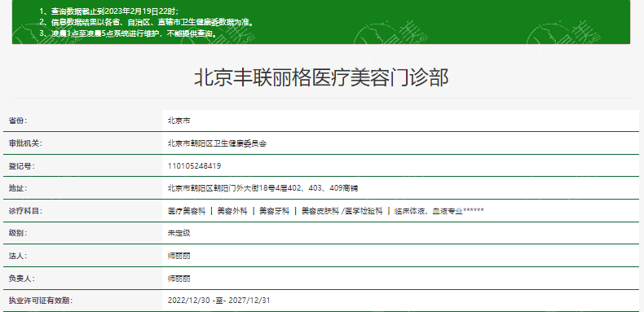The image size is (644, 312).
Task: Select the 登记号 label
Action: point(22,166)
